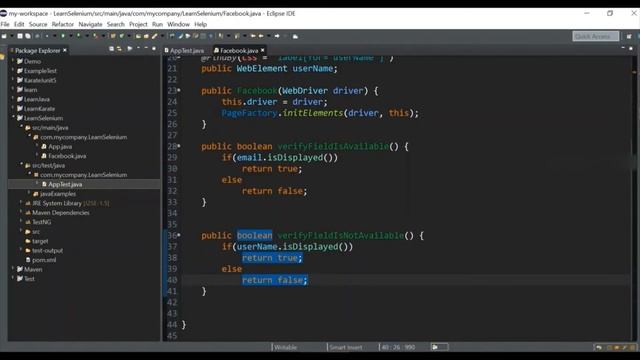Select the test-output folder

[47, 250]
